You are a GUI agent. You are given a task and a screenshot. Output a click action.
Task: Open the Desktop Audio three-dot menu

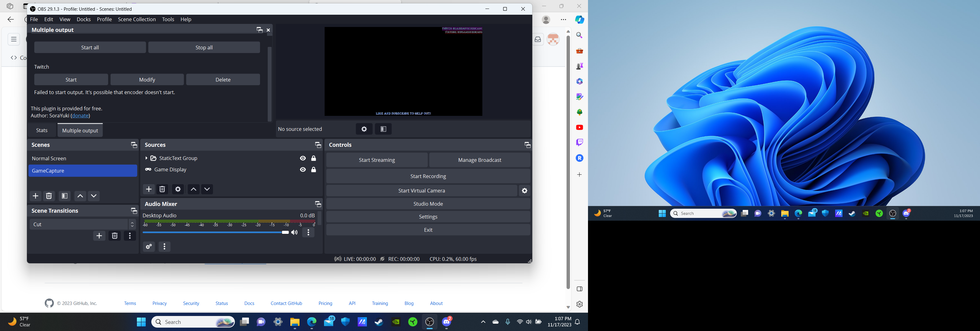click(308, 232)
